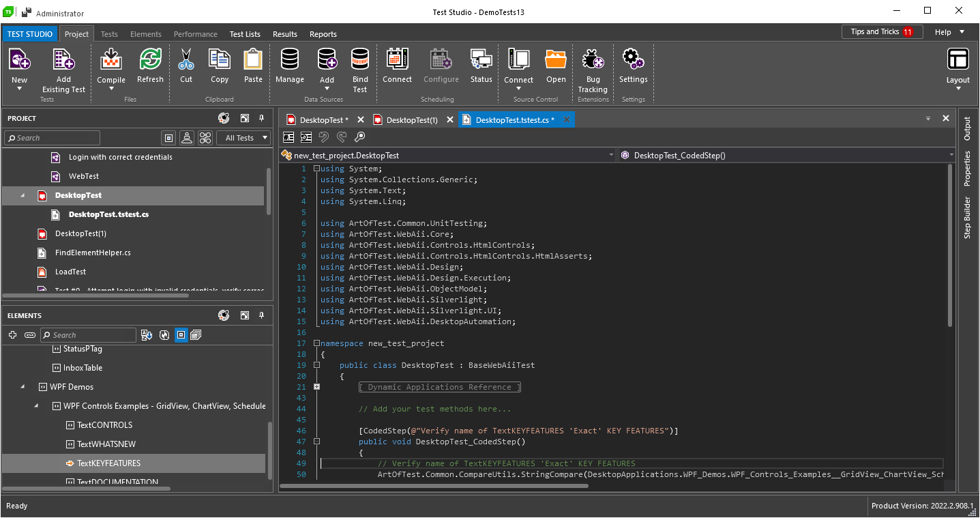The image size is (980, 518).
Task: Collapse the DesktopTest tree node
Action: (22, 195)
